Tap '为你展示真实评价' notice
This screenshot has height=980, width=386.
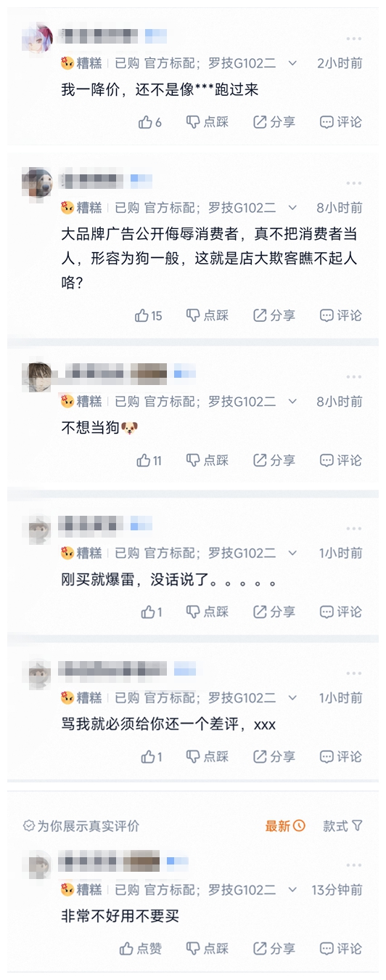[81, 826]
